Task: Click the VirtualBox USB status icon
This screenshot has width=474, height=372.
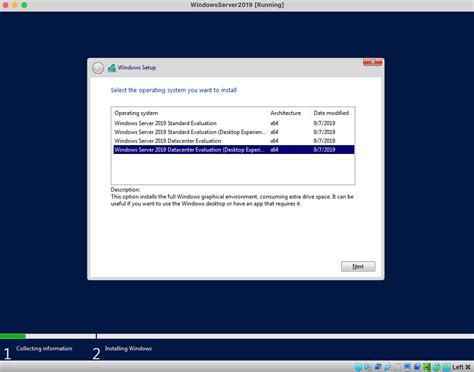Action: pyautogui.click(x=387, y=367)
